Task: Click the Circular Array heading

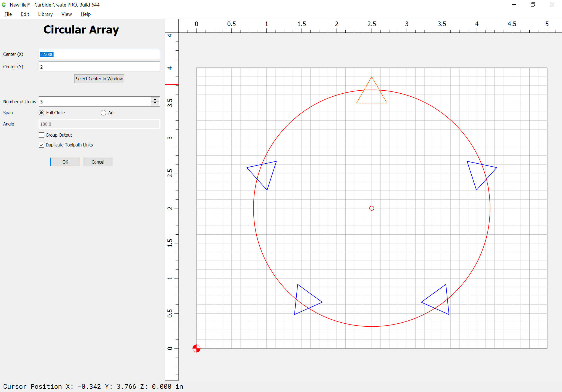Action: (81, 30)
